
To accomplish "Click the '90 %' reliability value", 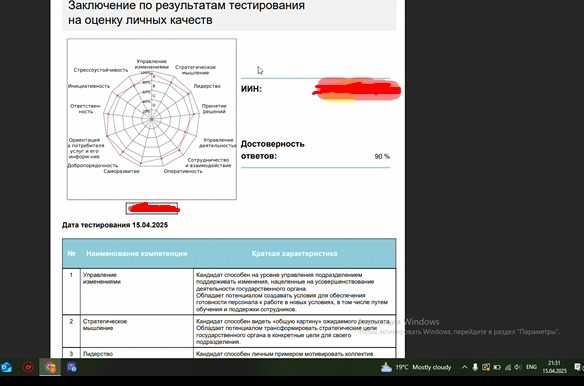I will pyautogui.click(x=382, y=156).
